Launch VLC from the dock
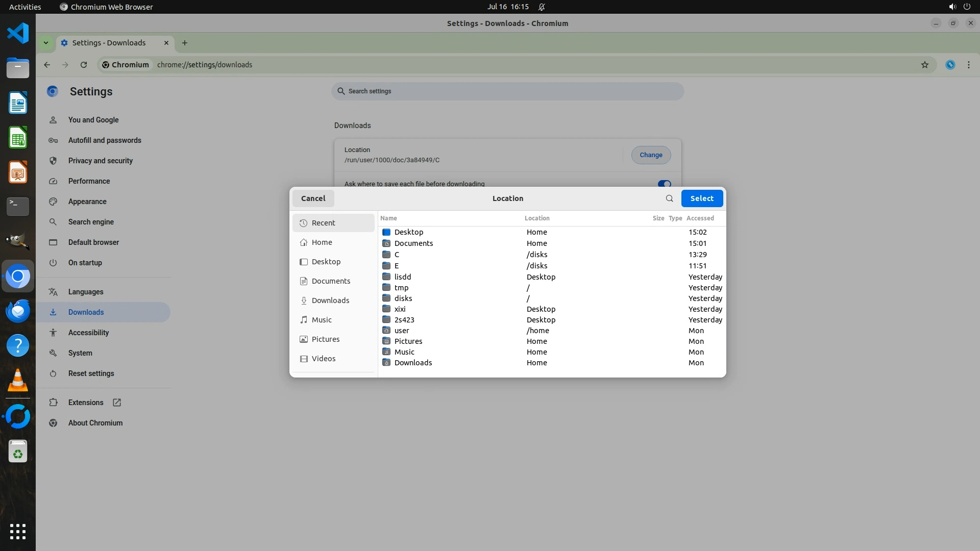Screen dimensions: 980x551 pos(18,381)
